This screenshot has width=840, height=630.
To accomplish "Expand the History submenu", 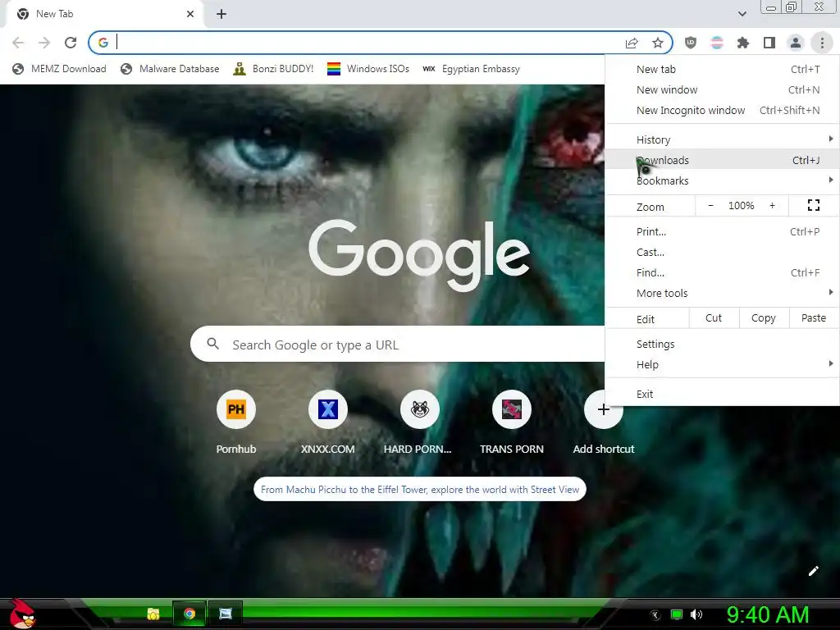I will click(722, 139).
